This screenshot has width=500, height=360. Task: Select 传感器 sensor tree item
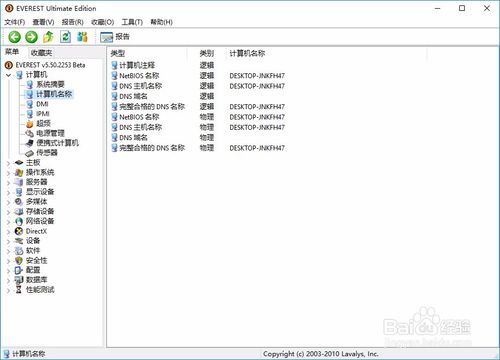(x=47, y=153)
